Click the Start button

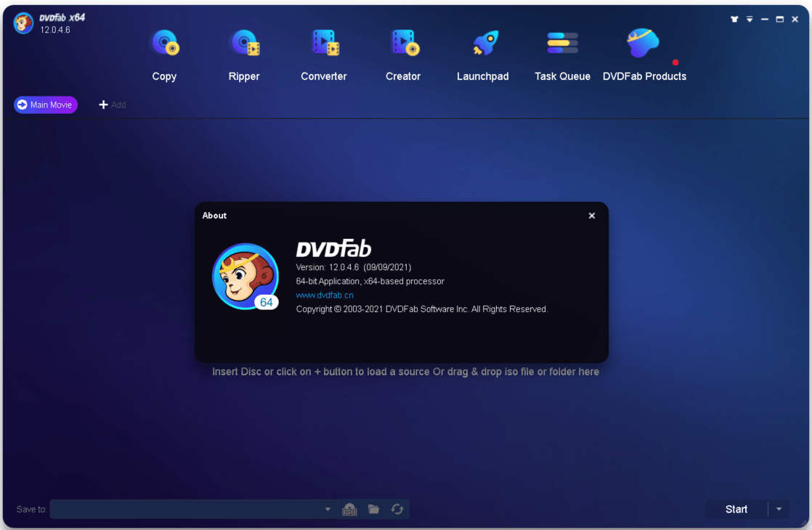pos(736,509)
